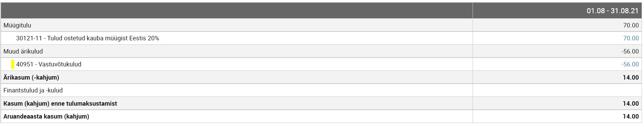This screenshot has height=127, width=644.
Task: Click Kasum enne tulumaksustamist value 14.00
Action: pos(631,104)
